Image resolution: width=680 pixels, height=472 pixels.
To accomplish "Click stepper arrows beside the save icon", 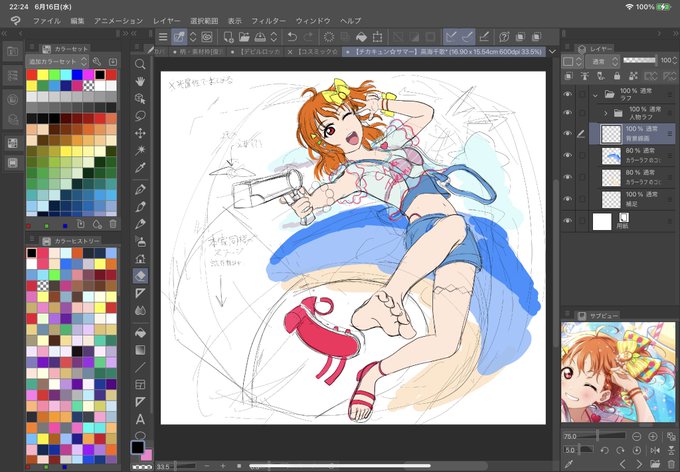I will tap(274, 37).
